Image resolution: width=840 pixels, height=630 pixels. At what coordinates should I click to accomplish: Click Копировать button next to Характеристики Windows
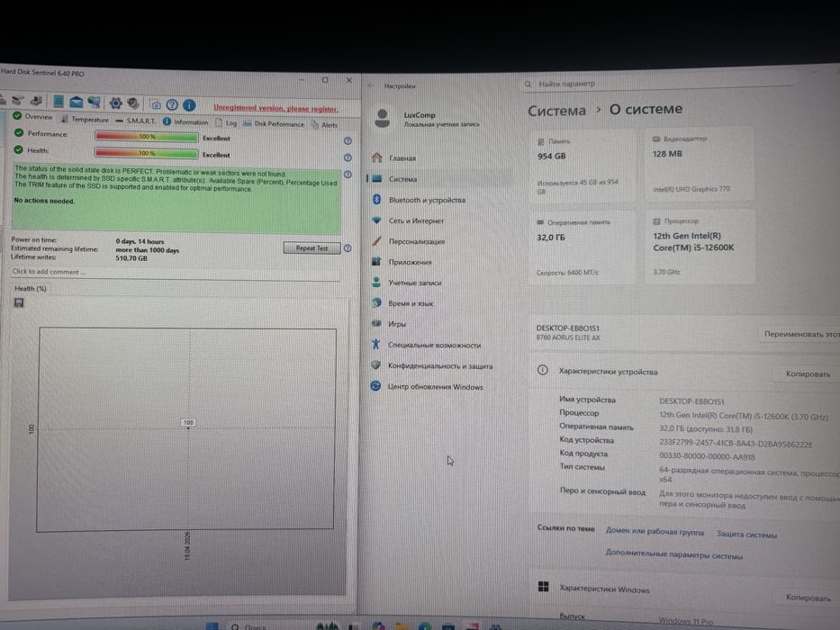click(808, 598)
